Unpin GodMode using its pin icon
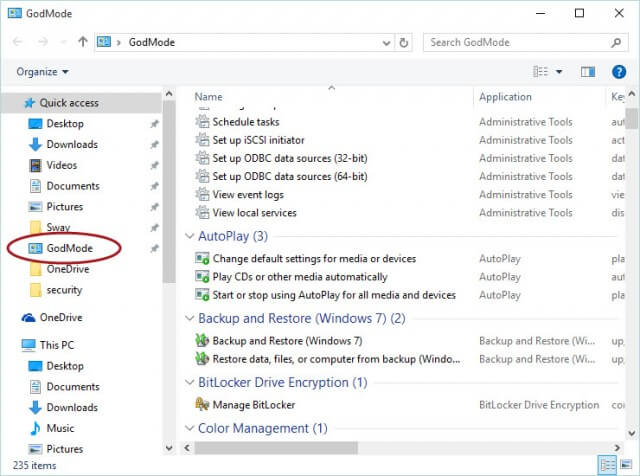 pyautogui.click(x=154, y=248)
